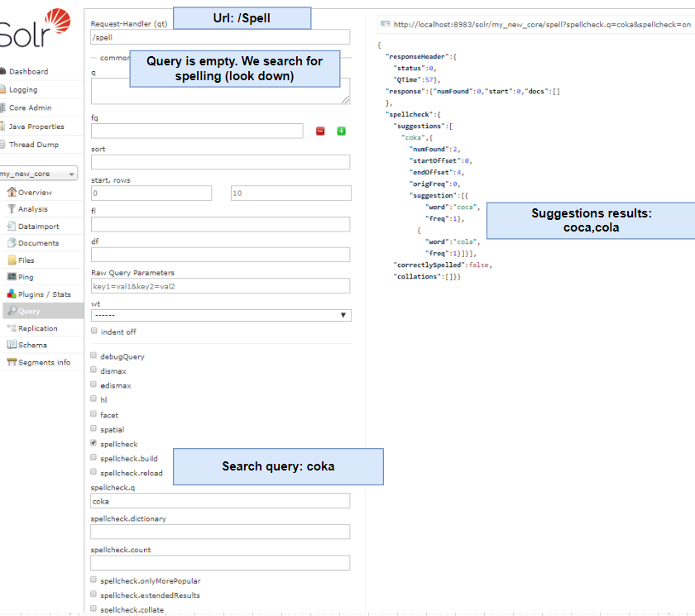Focus the Request-Handler /spell field

click(x=220, y=37)
